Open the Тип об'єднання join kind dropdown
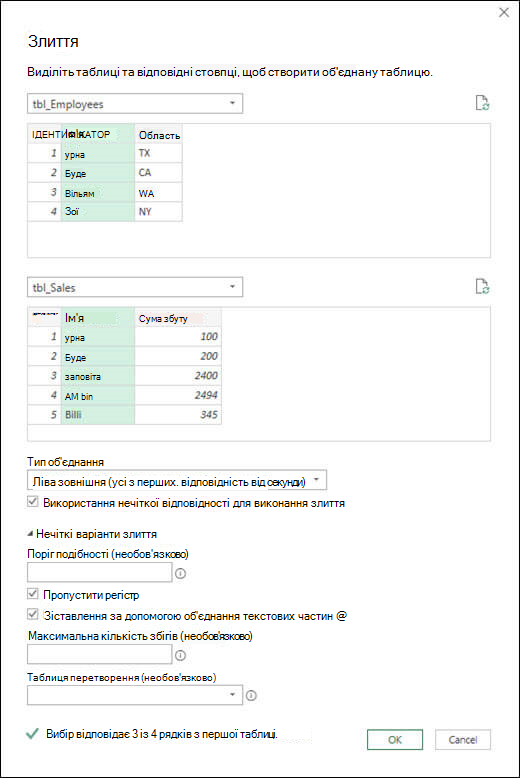Image resolution: width=520 pixels, height=778 pixels. tap(177, 481)
